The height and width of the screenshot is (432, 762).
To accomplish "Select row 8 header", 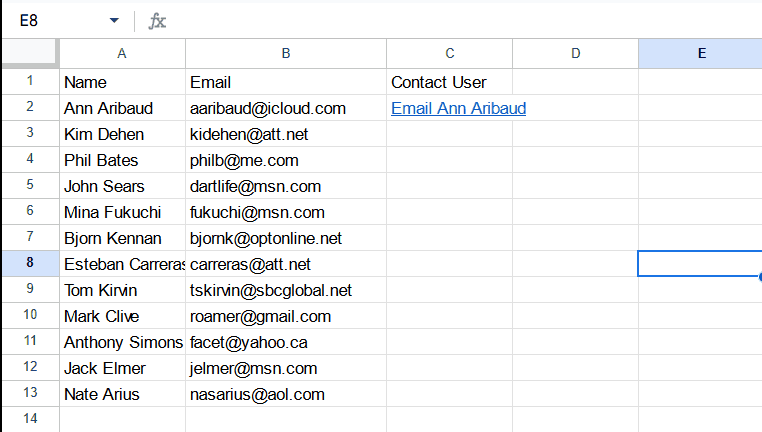I will (29, 264).
